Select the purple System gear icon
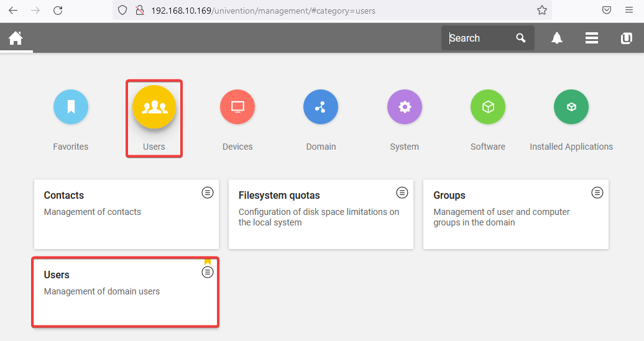 [x=405, y=107]
